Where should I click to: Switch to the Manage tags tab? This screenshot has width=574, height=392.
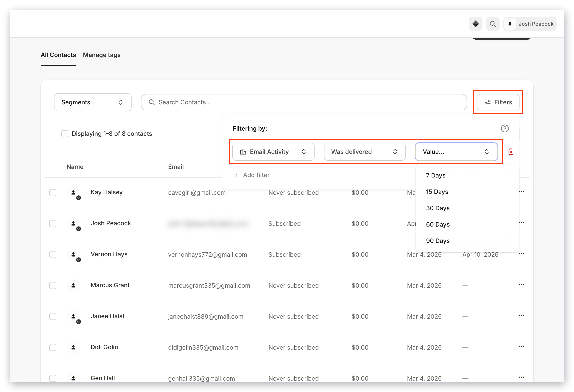(102, 55)
